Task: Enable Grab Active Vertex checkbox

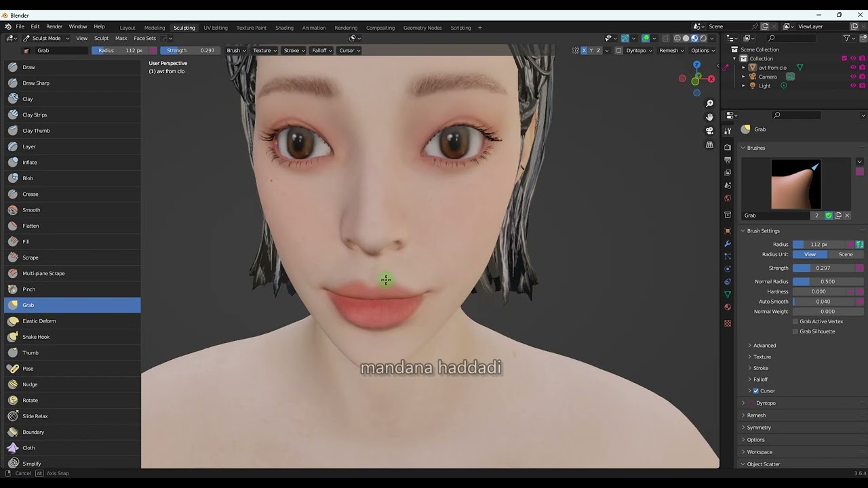Action: (795, 321)
